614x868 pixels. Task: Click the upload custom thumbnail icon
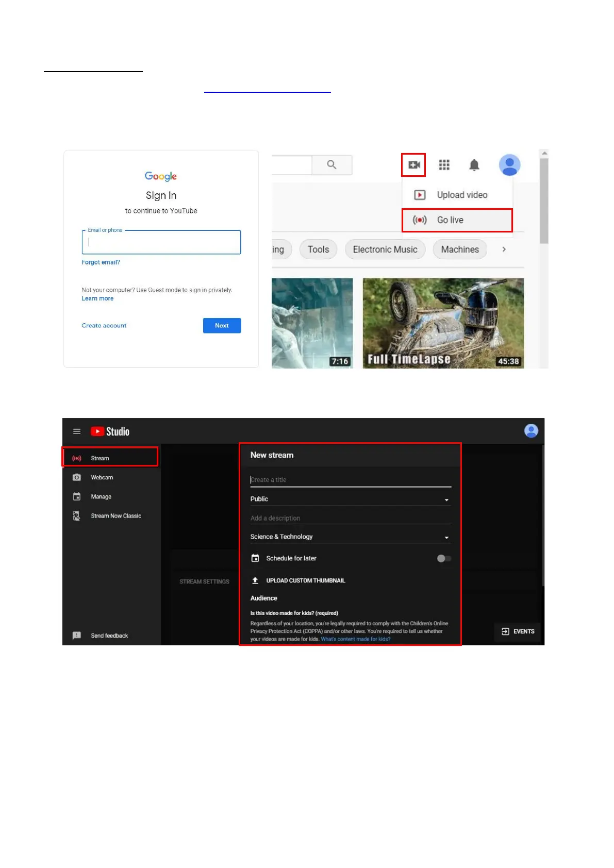[x=255, y=580]
